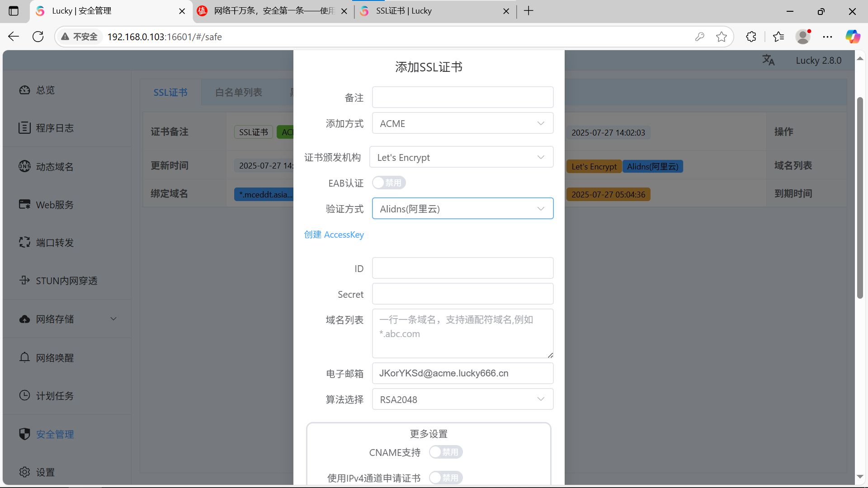The height and width of the screenshot is (488, 868).
Task: Open the 总览 overview icon in sidebar
Action: 24,90
